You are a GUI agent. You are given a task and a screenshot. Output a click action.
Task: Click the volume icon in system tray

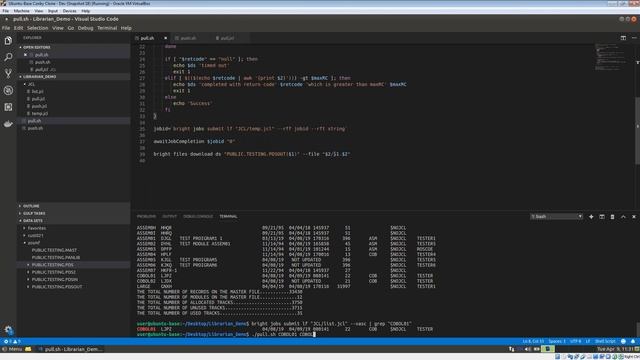tap(528, 349)
